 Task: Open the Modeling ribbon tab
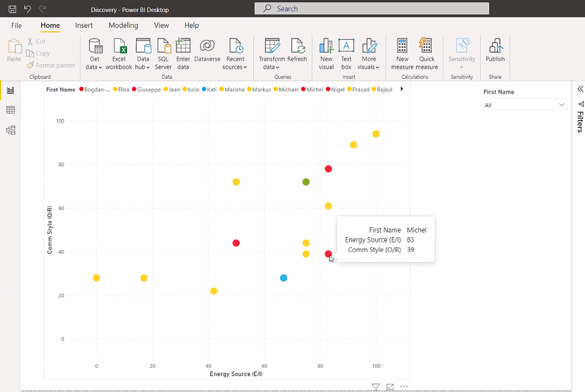tap(123, 25)
